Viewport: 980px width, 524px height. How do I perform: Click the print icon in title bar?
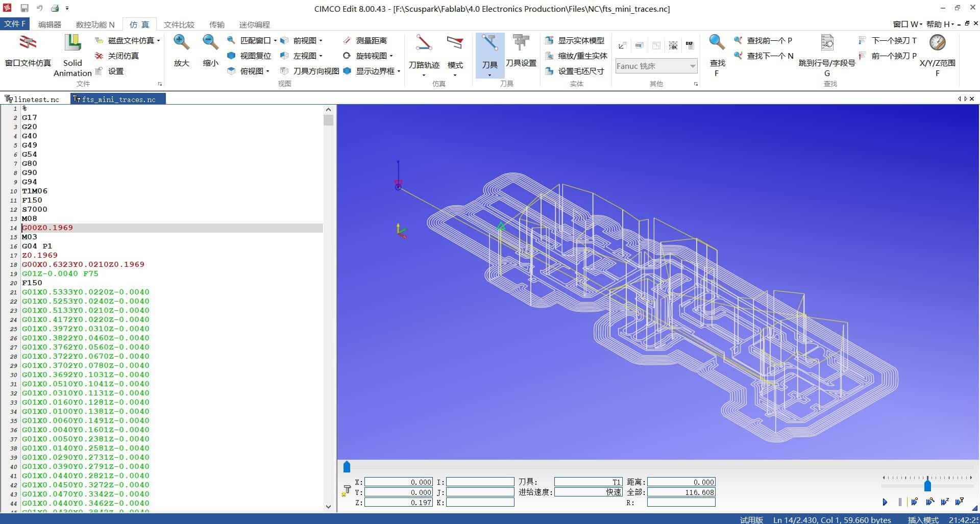[x=55, y=8]
